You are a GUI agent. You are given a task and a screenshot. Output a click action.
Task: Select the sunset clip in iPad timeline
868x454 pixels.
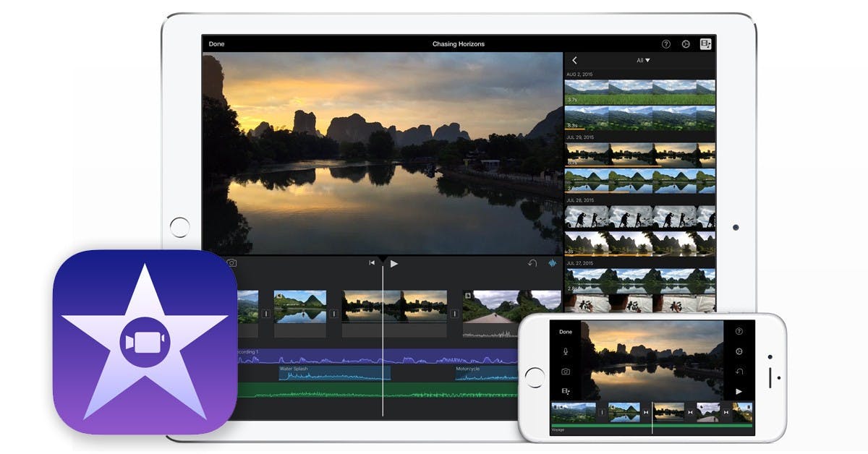coord(395,314)
